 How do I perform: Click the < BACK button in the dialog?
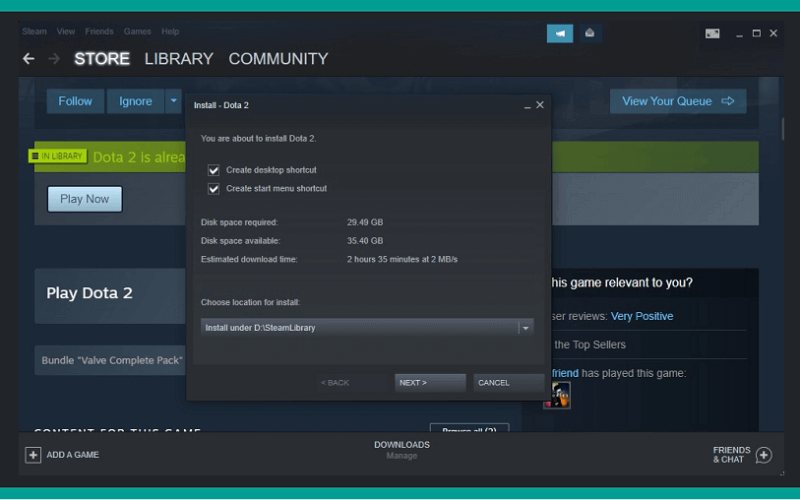tap(351, 383)
